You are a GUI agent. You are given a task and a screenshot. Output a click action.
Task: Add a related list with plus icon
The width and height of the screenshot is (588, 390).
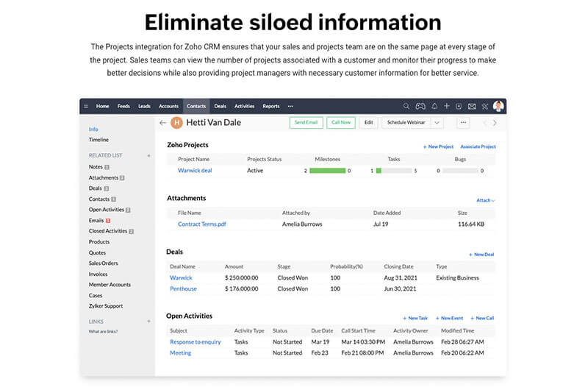tap(149, 155)
